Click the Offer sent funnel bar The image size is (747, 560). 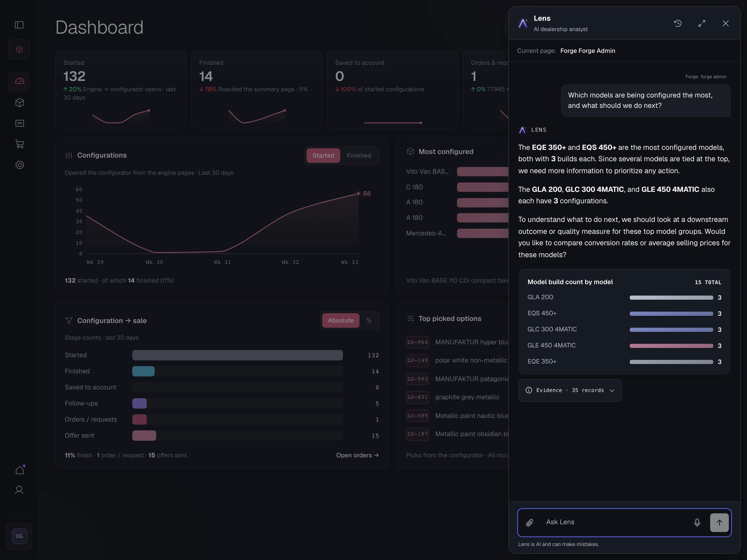(x=144, y=436)
